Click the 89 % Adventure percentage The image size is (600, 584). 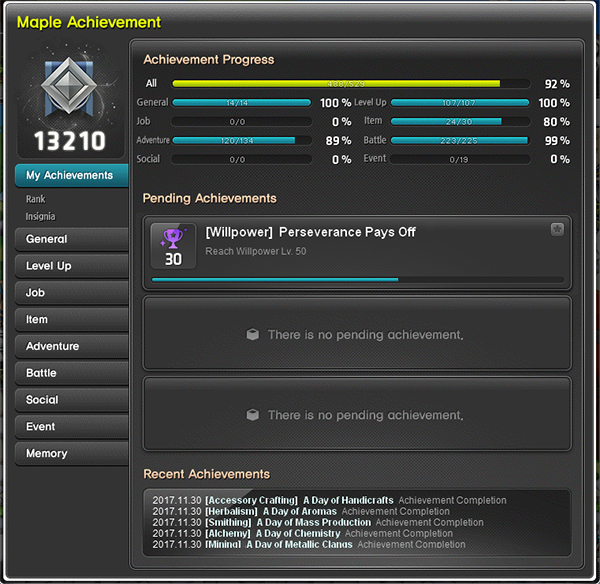click(338, 141)
